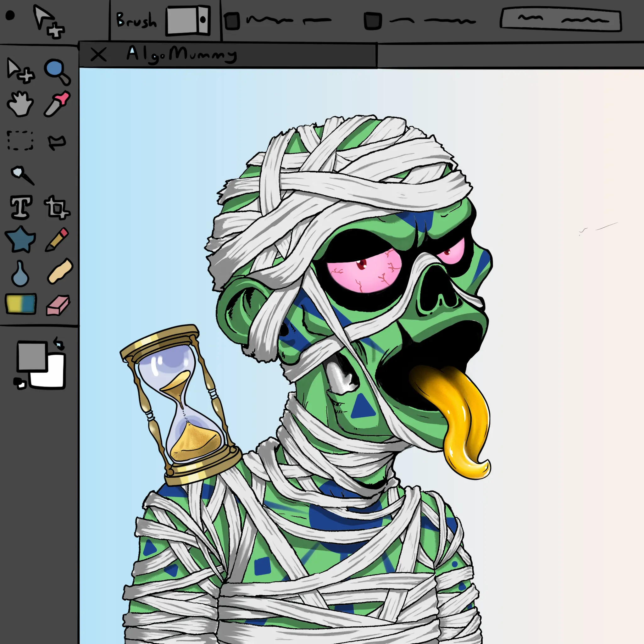This screenshot has width=644, height=644.
Task: Select the Pencil tool
Action: pyautogui.click(x=57, y=239)
